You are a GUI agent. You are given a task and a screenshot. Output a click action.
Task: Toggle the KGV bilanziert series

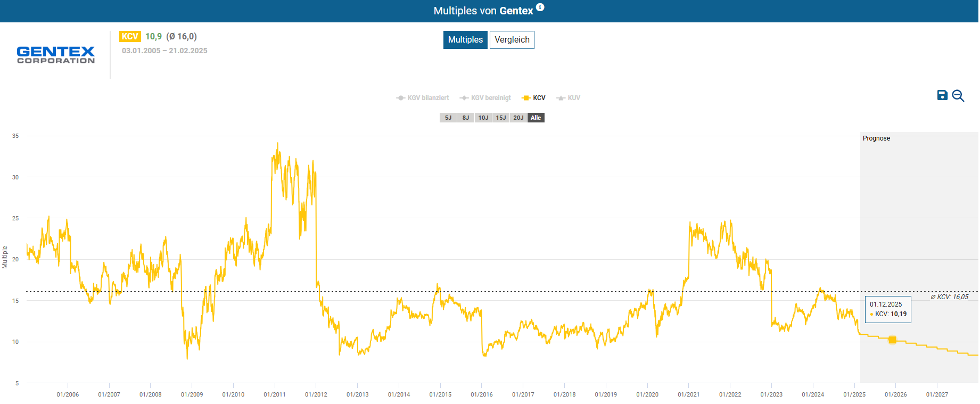click(x=423, y=98)
